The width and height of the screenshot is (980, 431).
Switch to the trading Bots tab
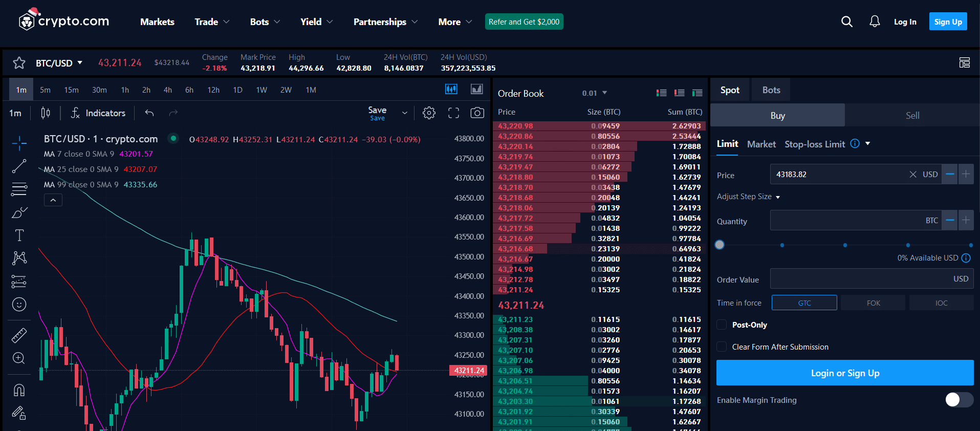(x=771, y=90)
